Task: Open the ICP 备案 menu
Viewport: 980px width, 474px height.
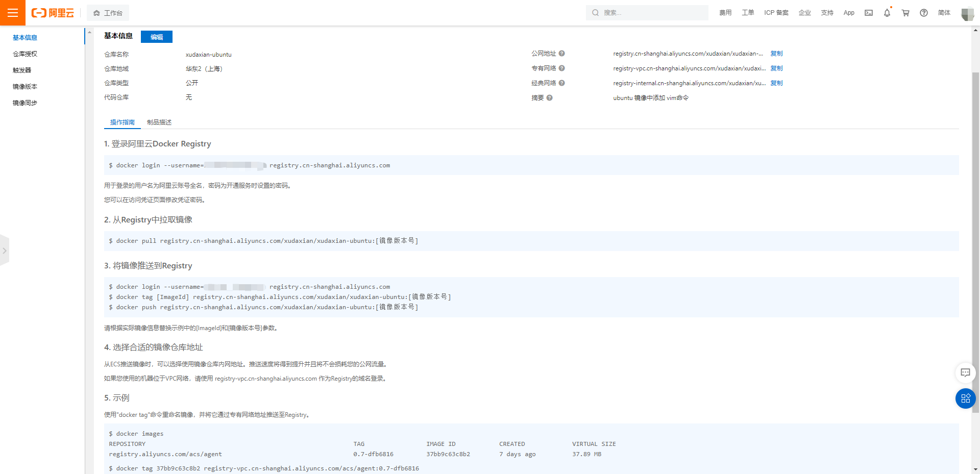Action: [776, 13]
